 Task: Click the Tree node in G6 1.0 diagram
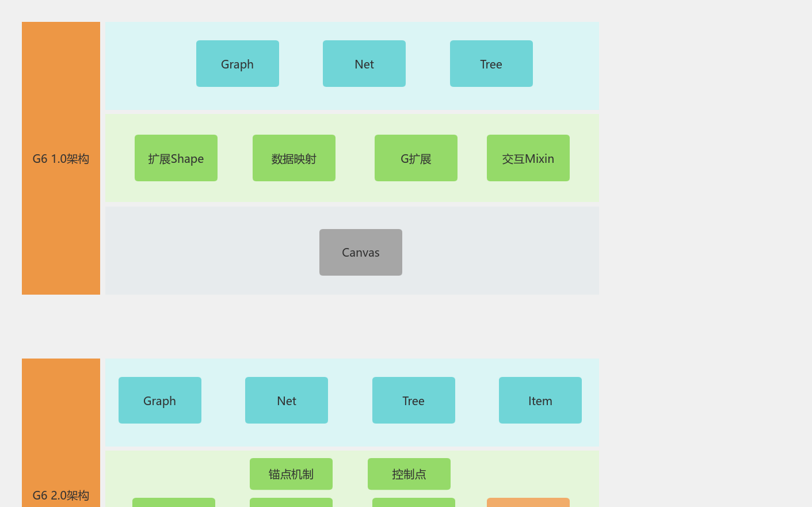(491, 64)
